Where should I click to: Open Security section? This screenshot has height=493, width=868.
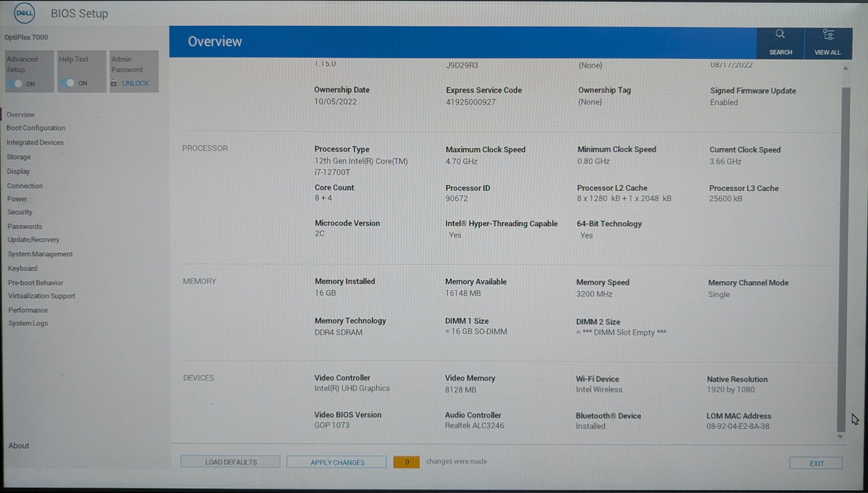point(20,212)
